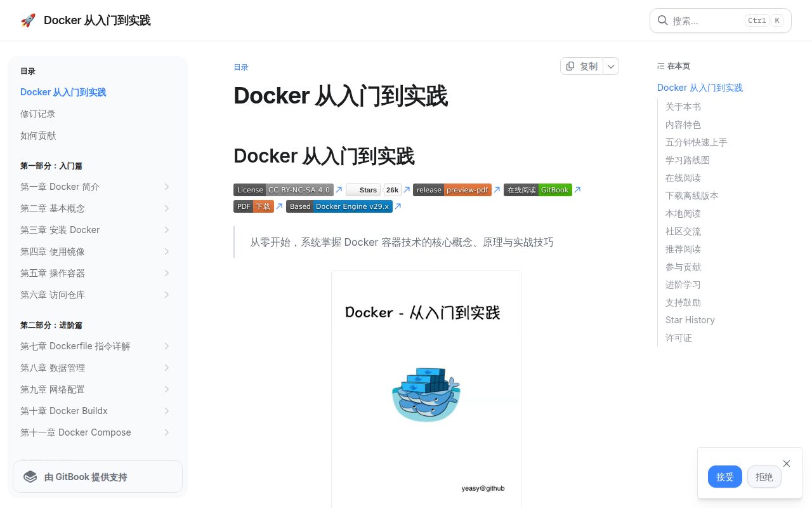
Task: Open the License CC BY-NC-SA 4.0 badge
Action: [x=284, y=190]
